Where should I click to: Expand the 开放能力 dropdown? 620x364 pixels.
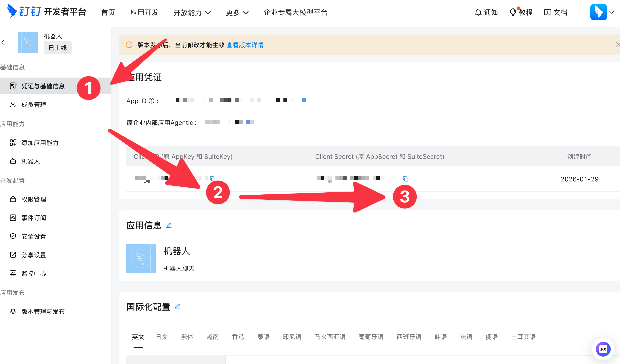[192, 13]
